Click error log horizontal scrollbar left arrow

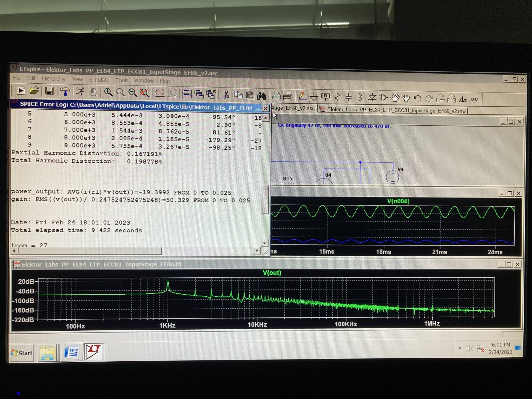[x=14, y=251]
